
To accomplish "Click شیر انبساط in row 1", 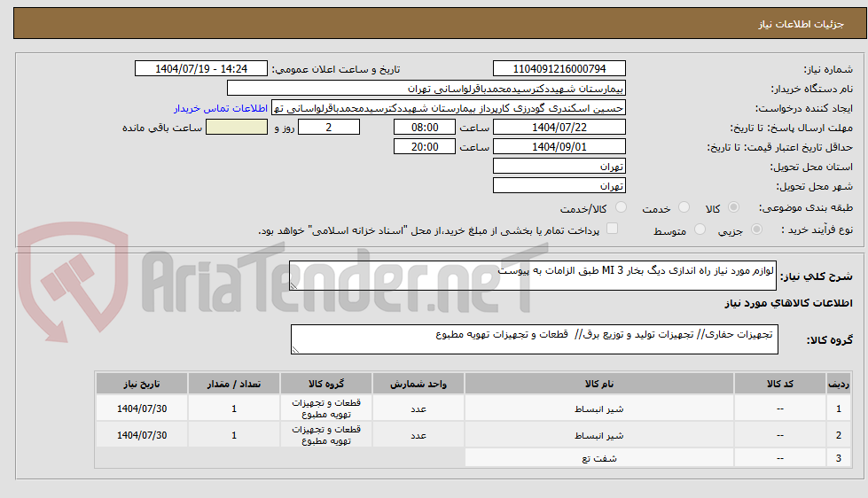I will pyautogui.click(x=599, y=409).
